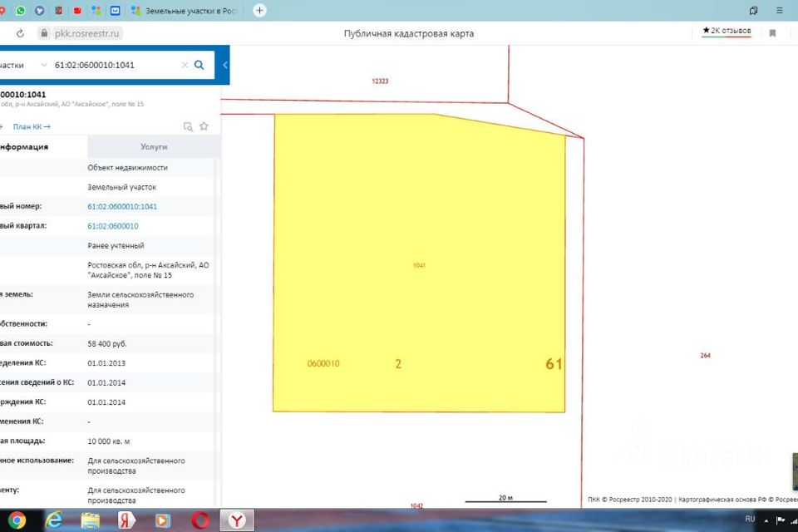Click the RU language indicator
This screenshot has height=532, width=798.
point(750,519)
